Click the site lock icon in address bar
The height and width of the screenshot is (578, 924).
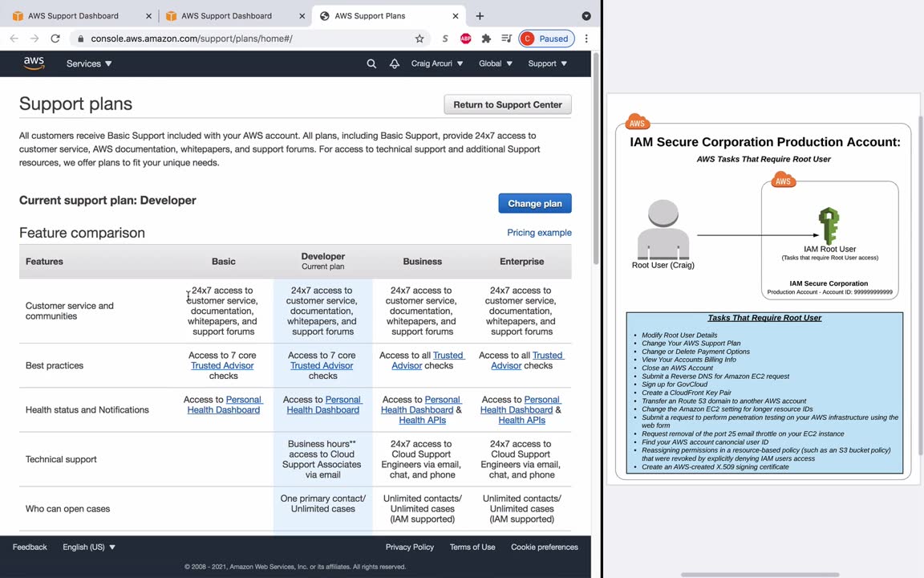coord(81,39)
